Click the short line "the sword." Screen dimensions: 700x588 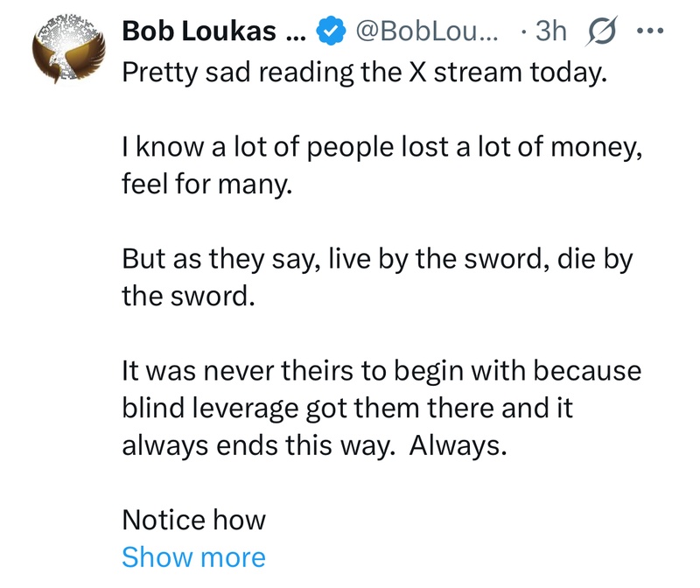[x=188, y=297]
